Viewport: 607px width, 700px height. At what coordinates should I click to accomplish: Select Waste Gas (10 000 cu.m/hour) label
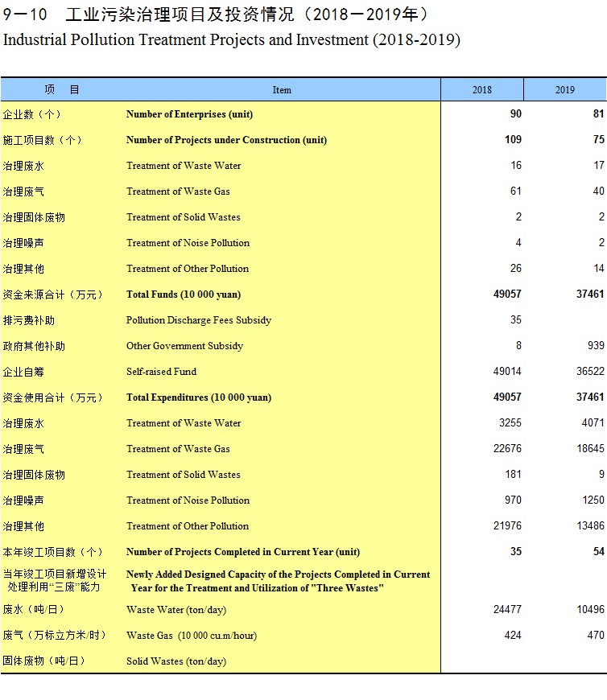[x=192, y=636]
